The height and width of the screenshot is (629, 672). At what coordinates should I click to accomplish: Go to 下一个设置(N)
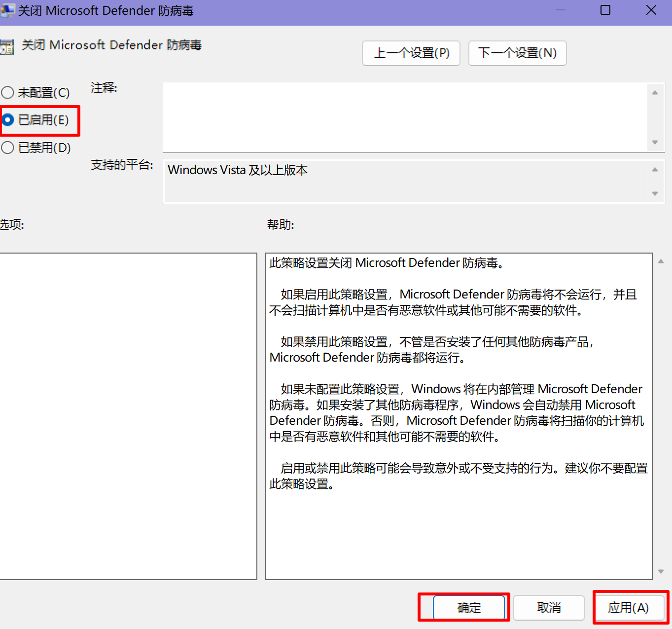pos(517,53)
